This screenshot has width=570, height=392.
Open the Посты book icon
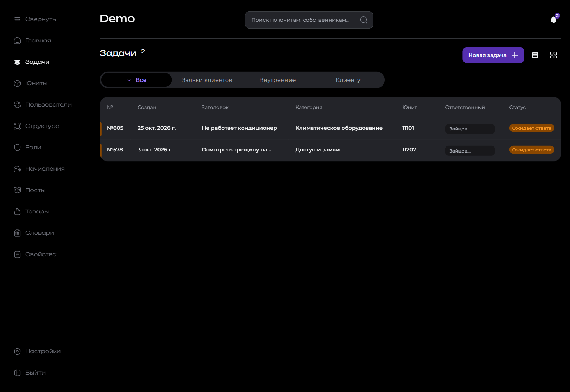(x=17, y=190)
